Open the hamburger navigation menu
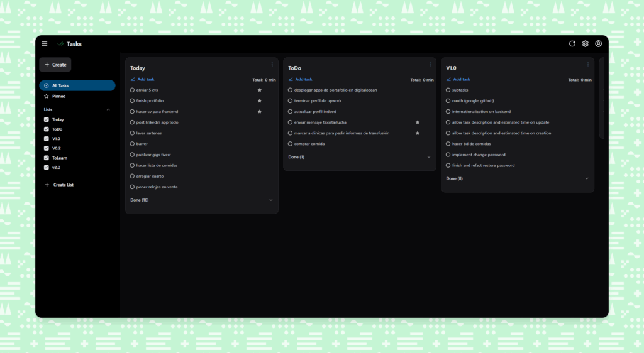Screen dimensions: 644x353 (x=45, y=44)
